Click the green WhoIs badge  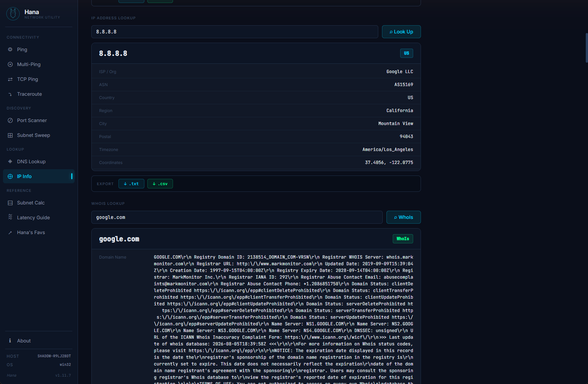(403, 239)
